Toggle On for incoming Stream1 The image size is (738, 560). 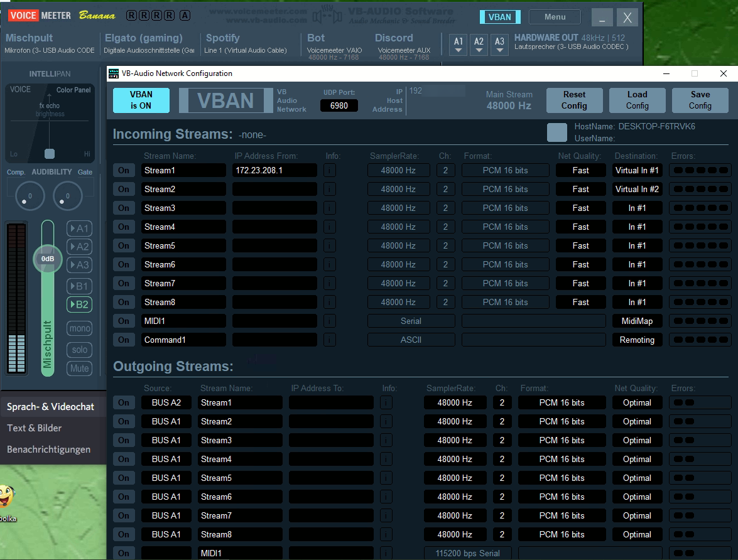tap(124, 170)
